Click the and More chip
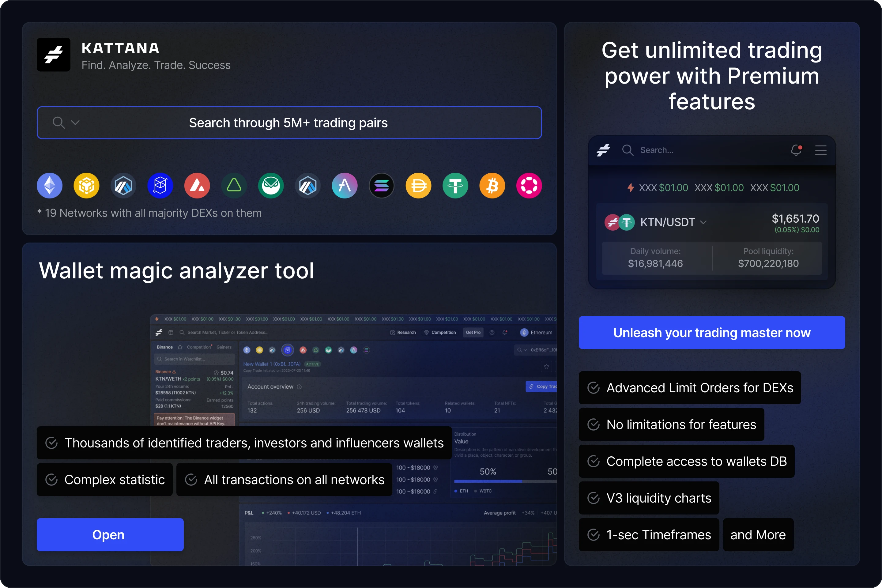 click(758, 534)
